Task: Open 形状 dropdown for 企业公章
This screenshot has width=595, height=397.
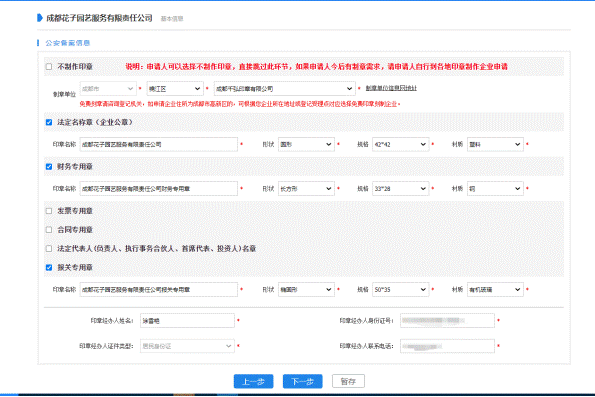Action: tap(306, 145)
